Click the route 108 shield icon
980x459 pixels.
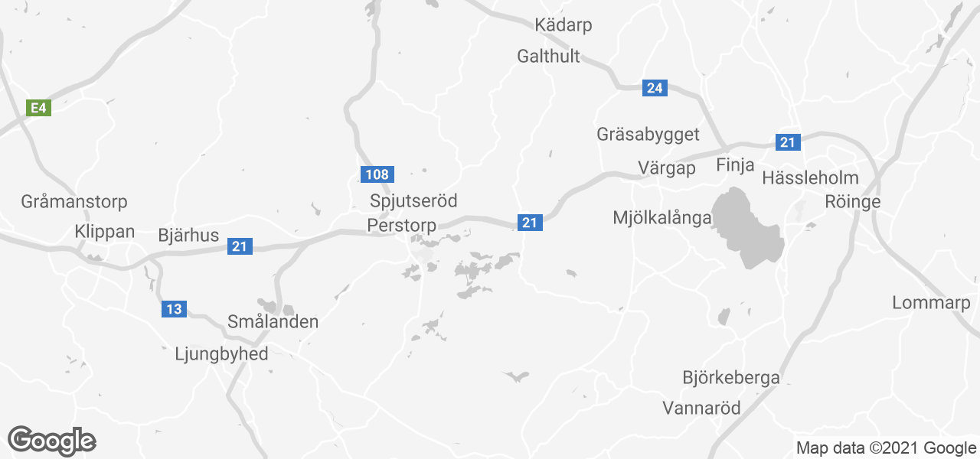click(377, 174)
